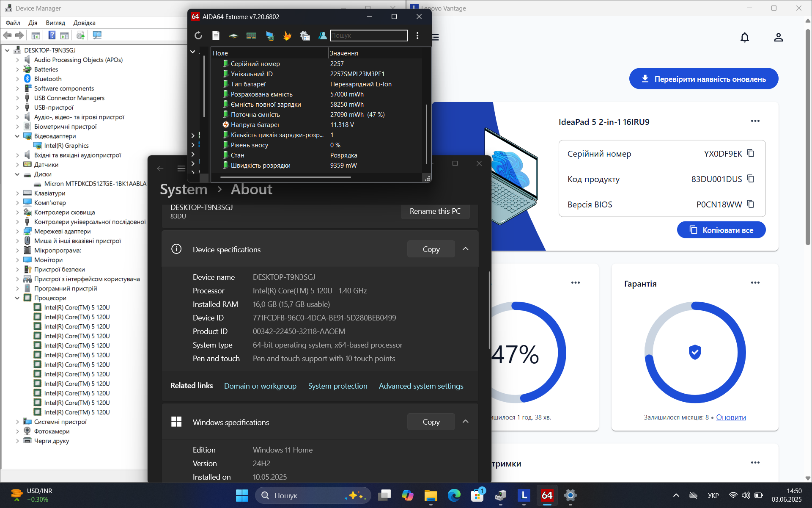The width and height of the screenshot is (812, 508).
Task: Open the Файл menu in Device Manager
Action: click(13, 23)
